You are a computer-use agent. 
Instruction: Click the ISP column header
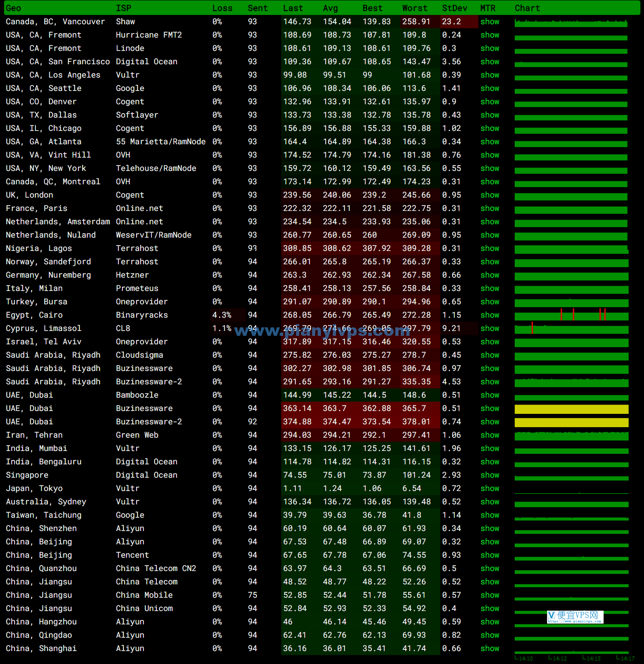click(123, 8)
